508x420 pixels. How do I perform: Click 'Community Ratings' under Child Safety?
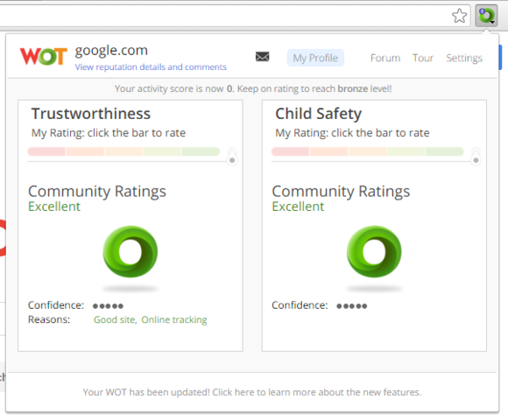point(341,192)
